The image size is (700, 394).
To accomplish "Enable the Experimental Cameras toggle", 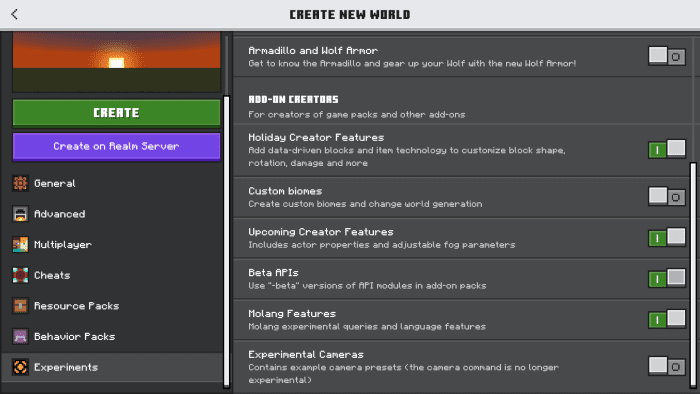I will (x=667, y=366).
